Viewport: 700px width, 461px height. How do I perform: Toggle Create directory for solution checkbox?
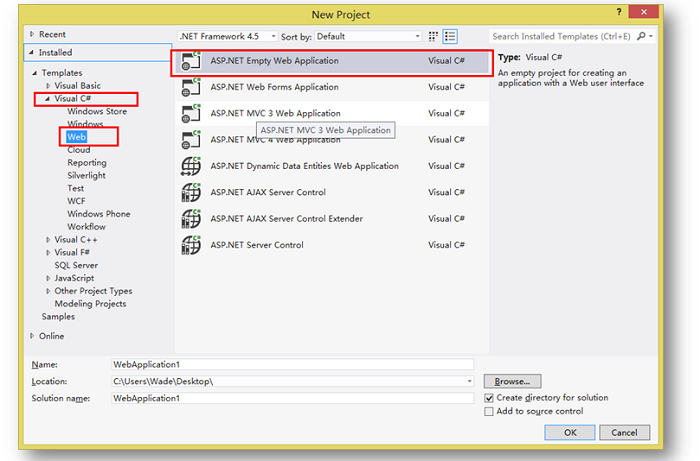tap(489, 398)
